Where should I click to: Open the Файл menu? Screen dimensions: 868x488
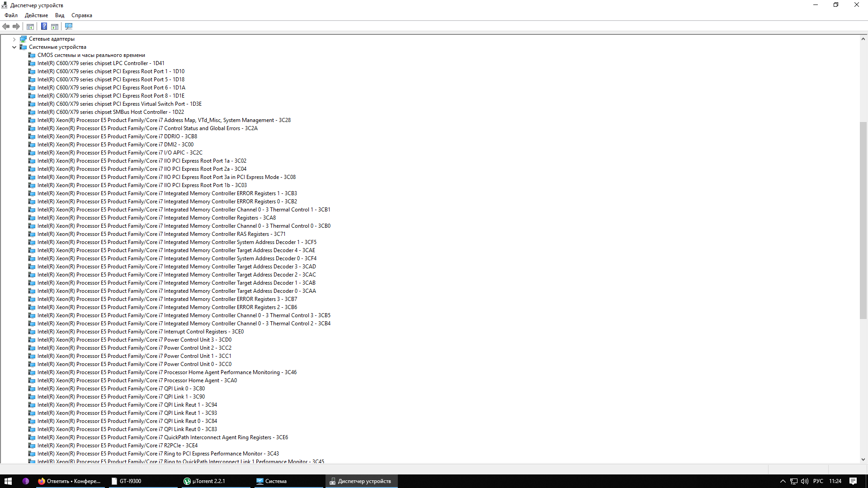[11, 15]
